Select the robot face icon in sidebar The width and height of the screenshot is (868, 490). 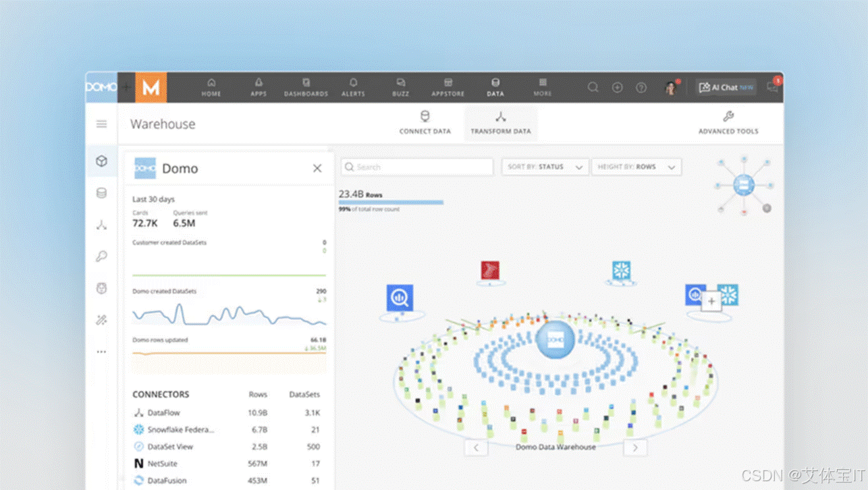101,288
